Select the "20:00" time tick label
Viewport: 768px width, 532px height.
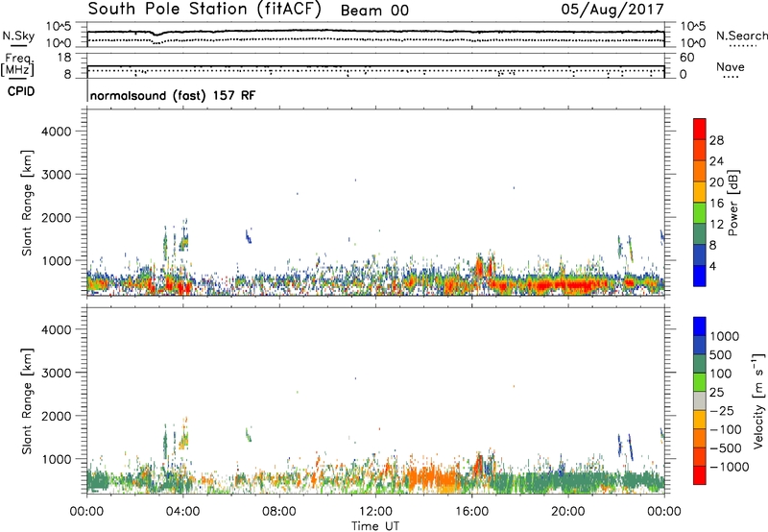[x=567, y=512]
